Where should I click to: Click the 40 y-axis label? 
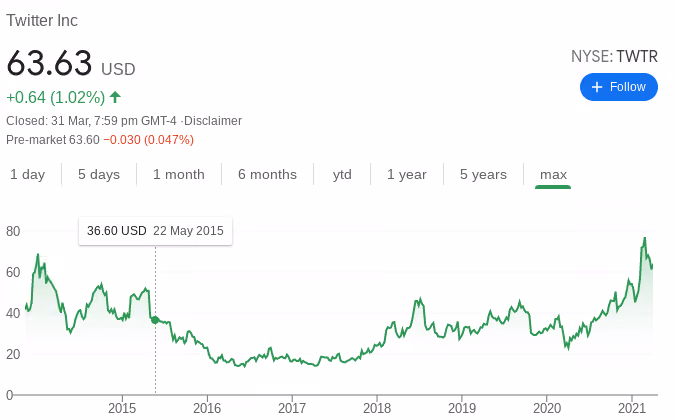(13, 313)
